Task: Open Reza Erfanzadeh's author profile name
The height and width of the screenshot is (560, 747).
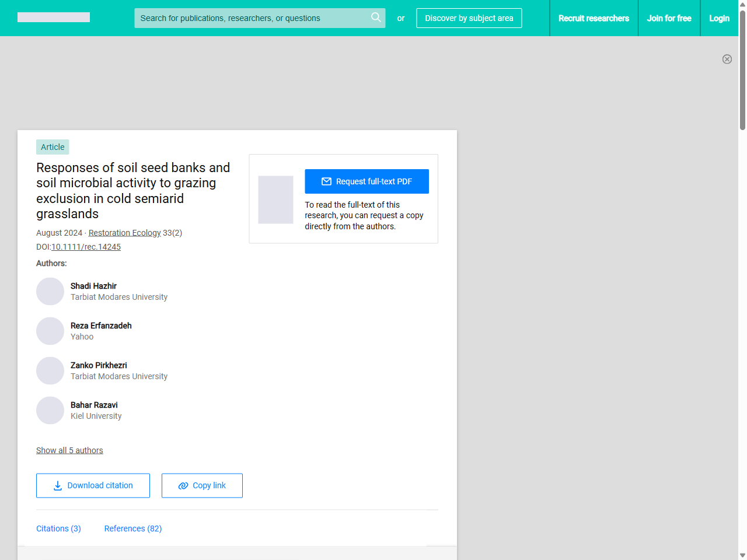Action: point(101,325)
